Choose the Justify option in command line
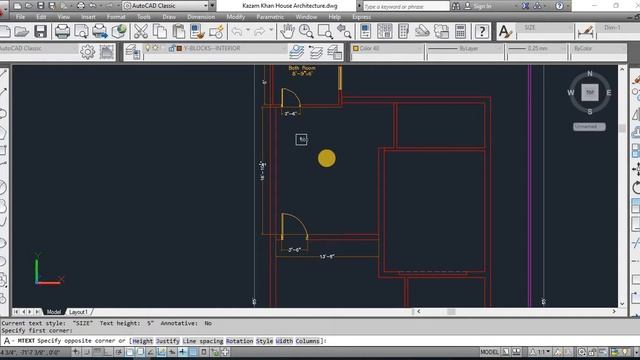Image resolution: width=640 pixels, height=360 pixels. tap(168, 341)
